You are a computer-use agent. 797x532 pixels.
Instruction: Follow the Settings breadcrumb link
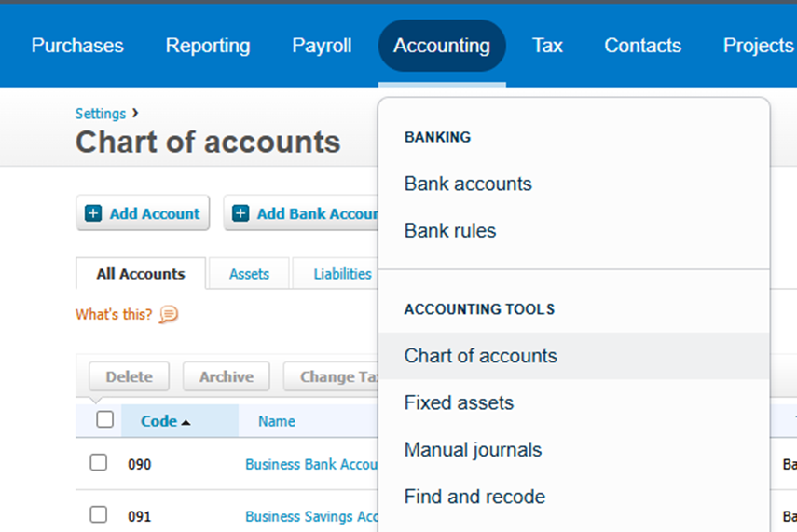click(x=101, y=114)
